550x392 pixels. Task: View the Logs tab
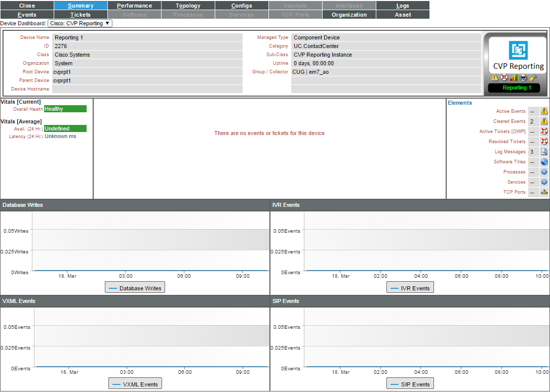403,6
